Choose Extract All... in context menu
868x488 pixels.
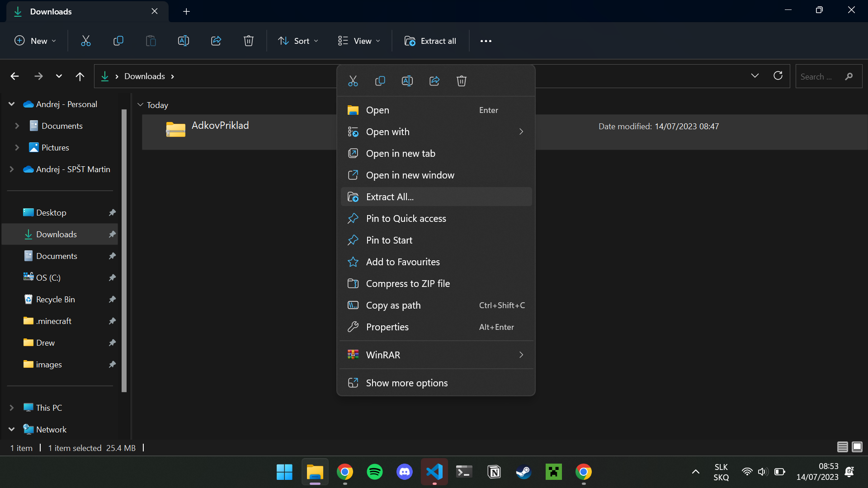coord(436,197)
